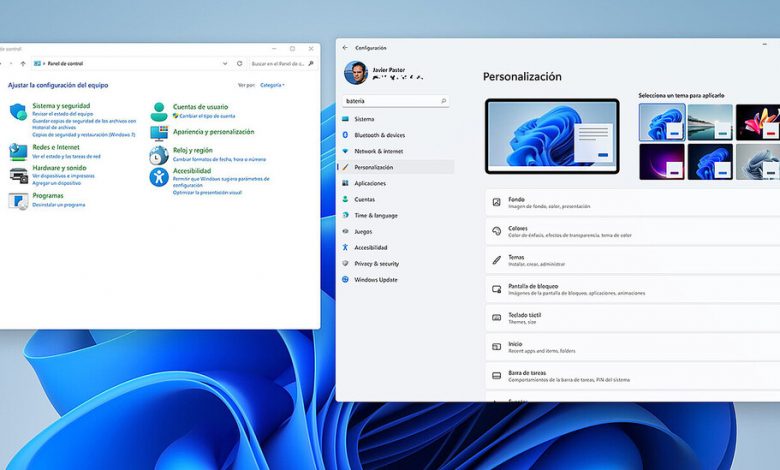Select Aplicaciones in sidebar
The width and height of the screenshot is (780, 470).
pyautogui.click(x=396, y=183)
